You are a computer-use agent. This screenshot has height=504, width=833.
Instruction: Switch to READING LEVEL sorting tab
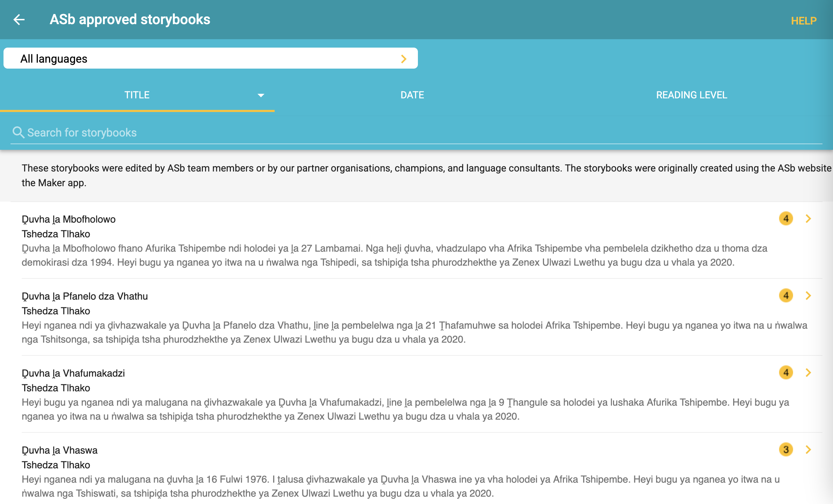(x=691, y=95)
